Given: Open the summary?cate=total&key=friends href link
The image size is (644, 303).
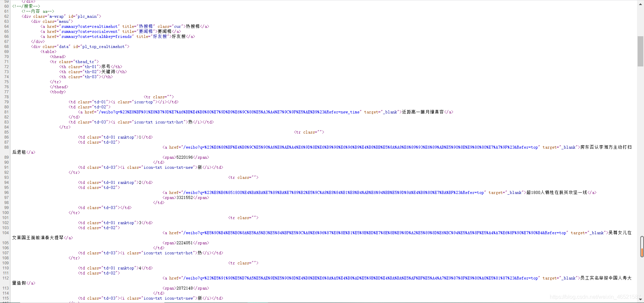Looking at the screenshot, I should [x=97, y=37].
